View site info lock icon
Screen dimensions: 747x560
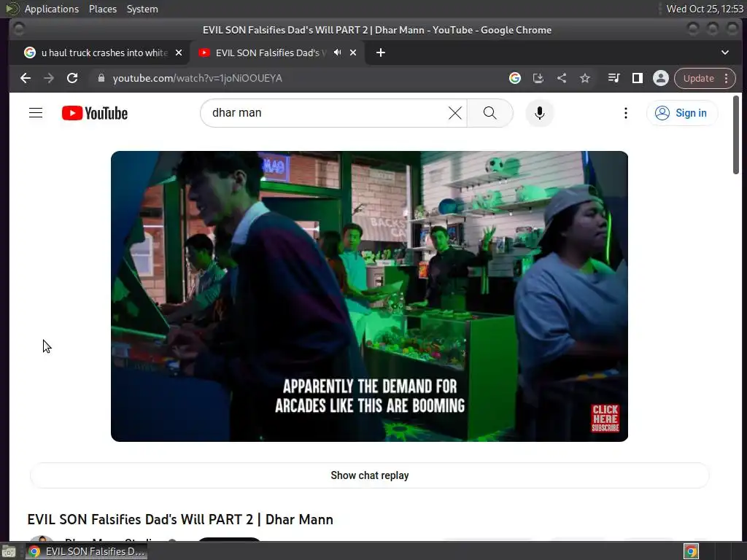click(101, 78)
